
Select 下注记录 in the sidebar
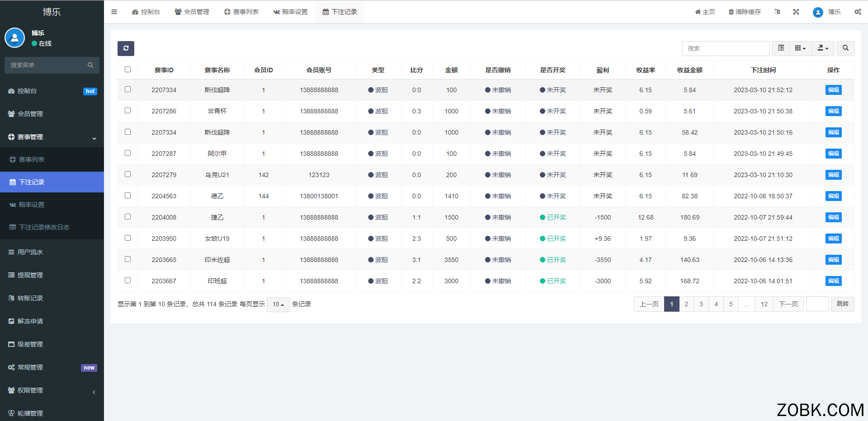pyautogui.click(x=52, y=182)
